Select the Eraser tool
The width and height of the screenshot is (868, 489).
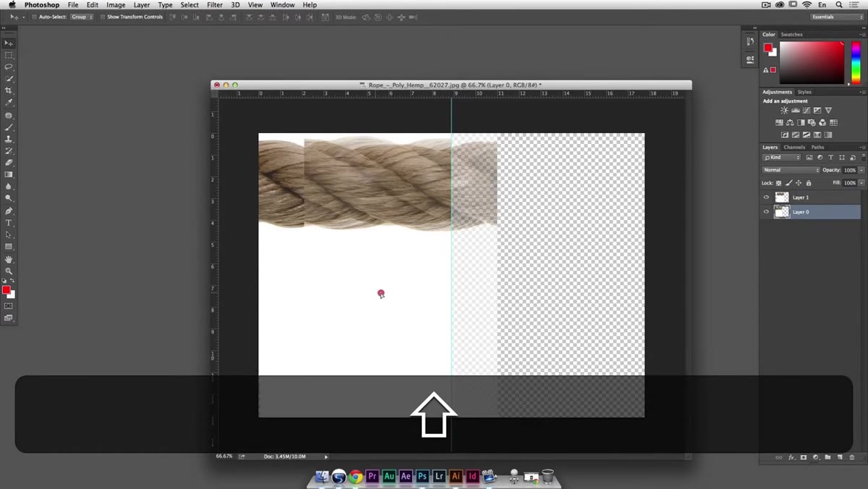pos(9,162)
